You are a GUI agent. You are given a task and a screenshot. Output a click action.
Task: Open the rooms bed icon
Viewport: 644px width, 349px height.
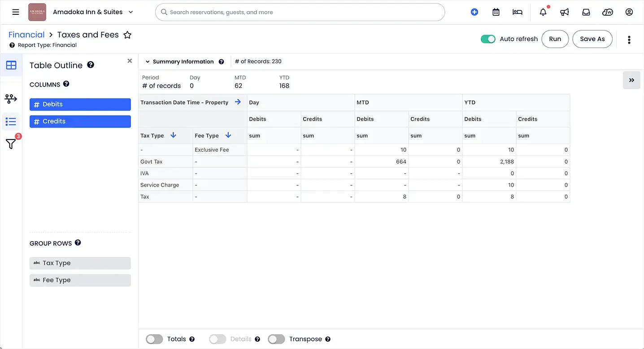tap(518, 12)
